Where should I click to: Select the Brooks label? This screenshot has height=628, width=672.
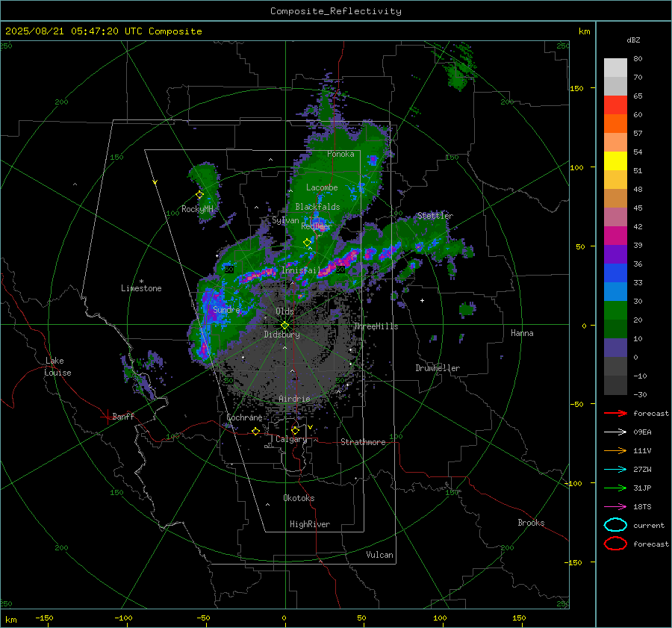[x=531, y=523]
